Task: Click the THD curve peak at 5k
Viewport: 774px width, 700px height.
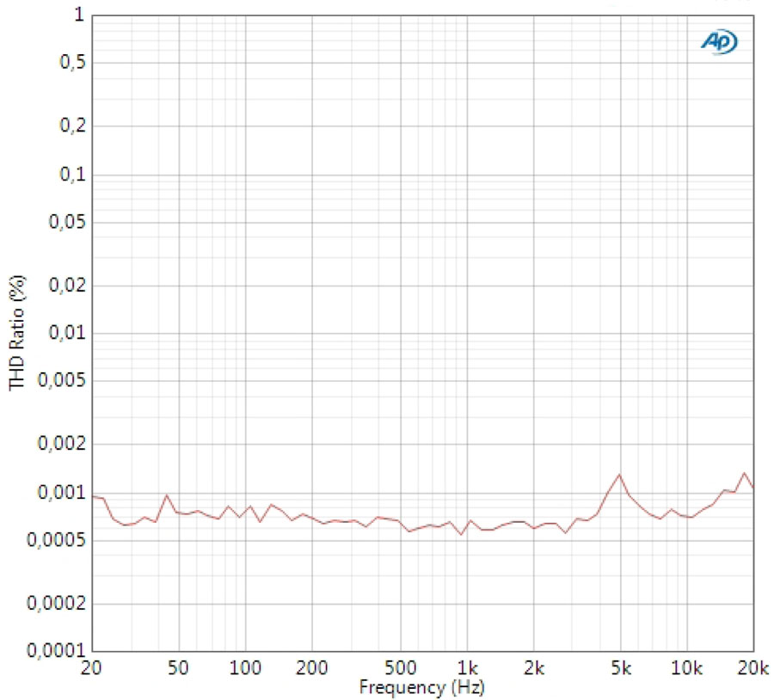Action: tap(619, 475)
